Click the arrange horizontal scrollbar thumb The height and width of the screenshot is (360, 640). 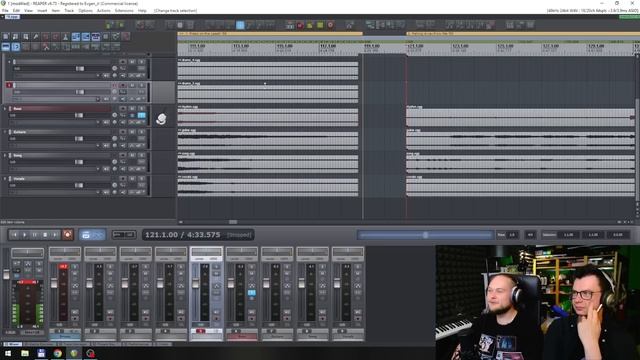point(233,222)
